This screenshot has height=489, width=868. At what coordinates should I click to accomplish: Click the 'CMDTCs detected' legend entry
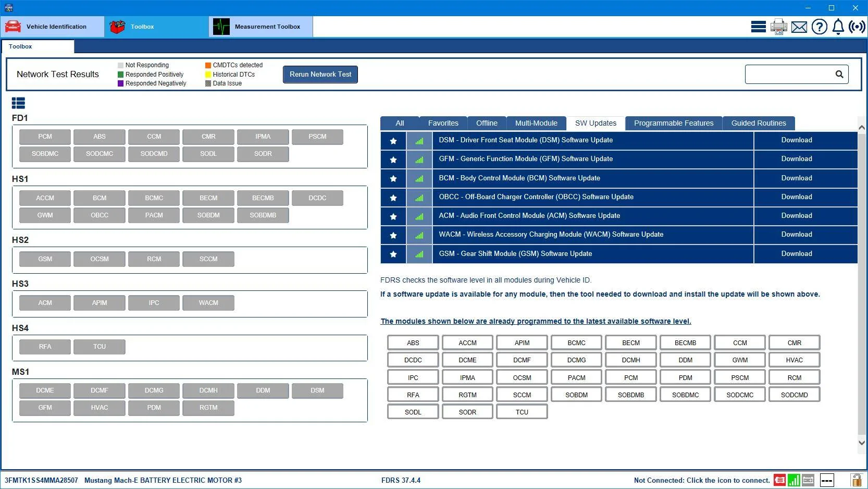[x=234, y=65]
